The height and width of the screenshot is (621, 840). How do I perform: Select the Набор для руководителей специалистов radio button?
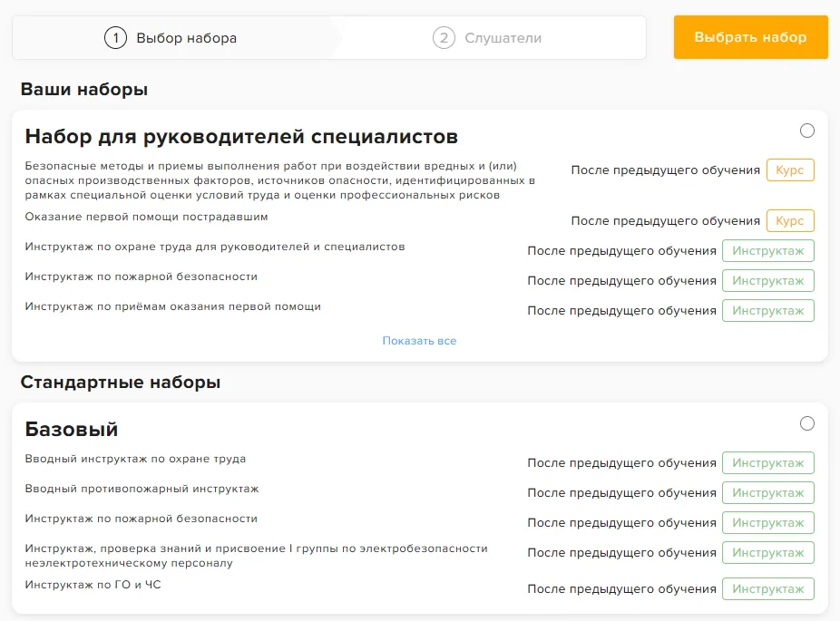(x=806, y=131)
